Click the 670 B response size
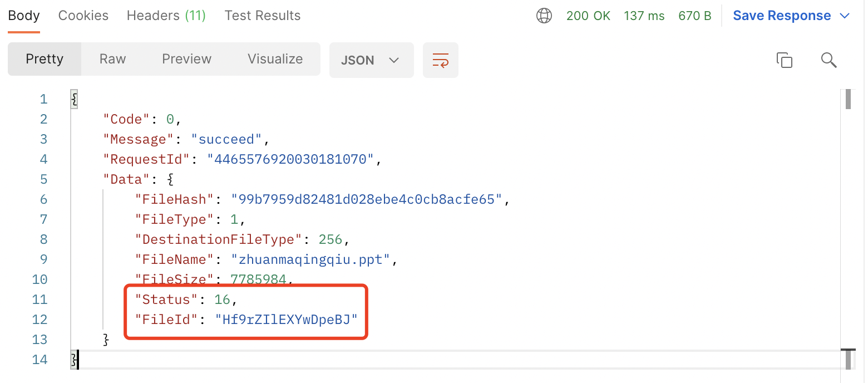 [694, 16]
